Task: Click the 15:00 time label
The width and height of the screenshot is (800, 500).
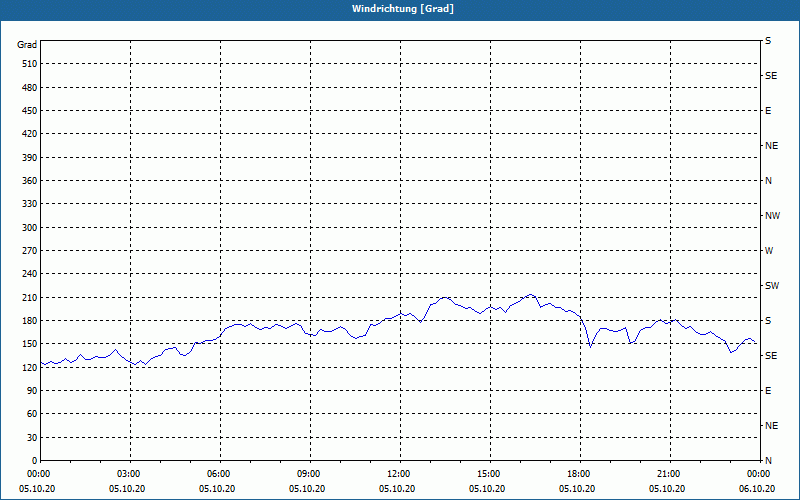Action: tap(490, 474)
